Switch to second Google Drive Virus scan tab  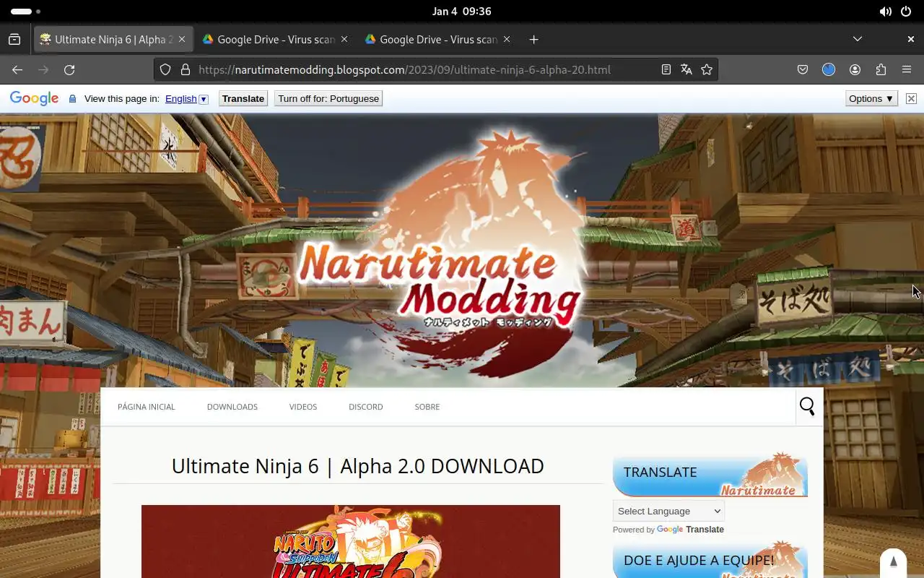(x=276, y=39)
